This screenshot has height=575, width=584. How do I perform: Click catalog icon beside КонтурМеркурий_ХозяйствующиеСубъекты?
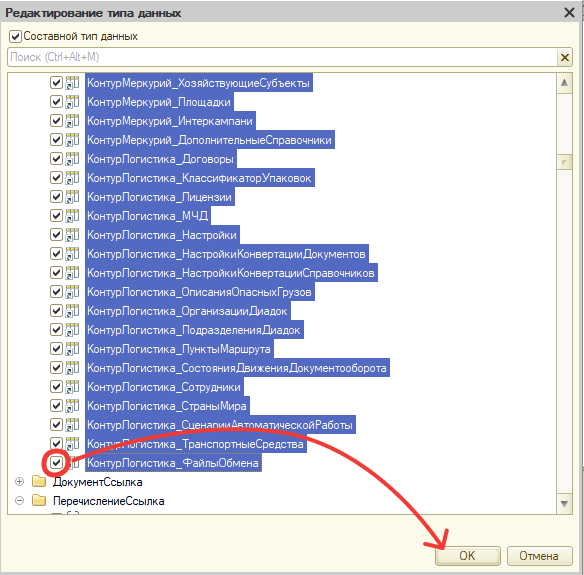[73, 83]
